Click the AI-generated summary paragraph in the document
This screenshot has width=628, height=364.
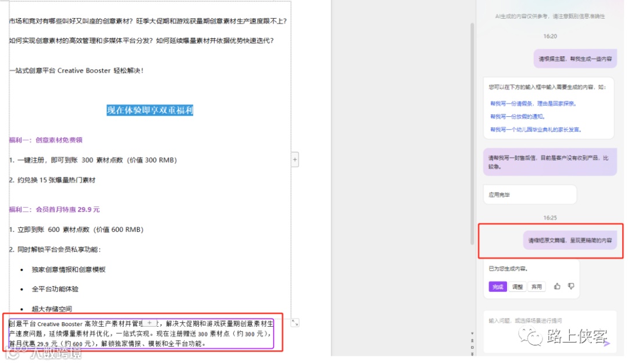point(141,333)
